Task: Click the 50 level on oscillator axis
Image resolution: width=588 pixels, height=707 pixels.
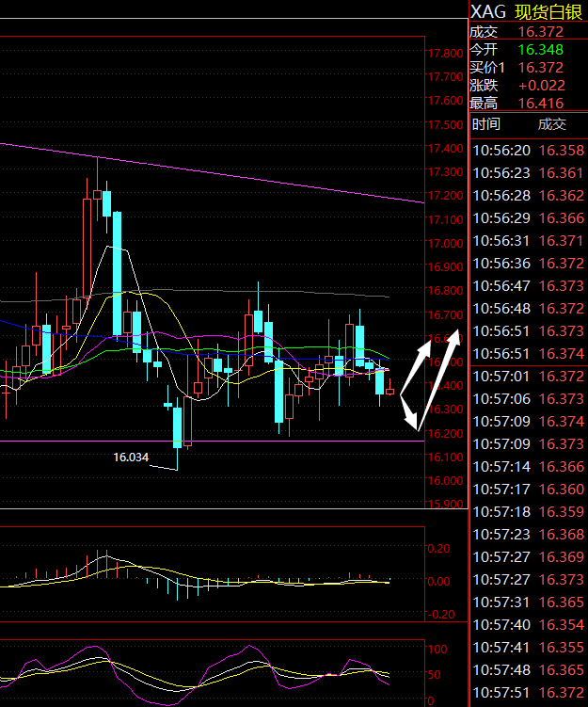Action: (x=434, y=675)
